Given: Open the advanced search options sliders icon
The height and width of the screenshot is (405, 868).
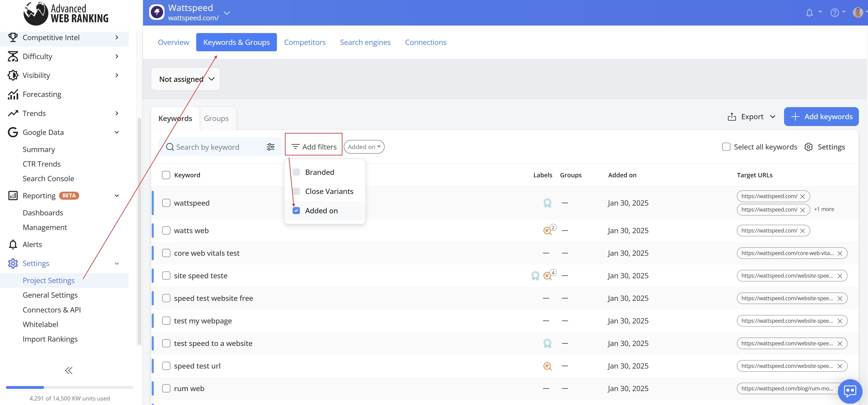Looking at the screenshot, I should click(271, 147).
